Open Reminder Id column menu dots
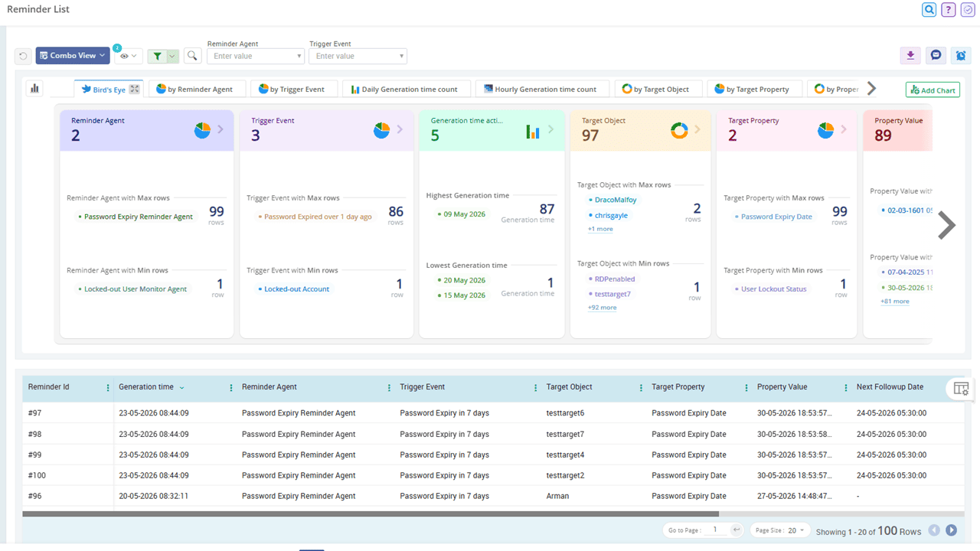Image resolution: width=980 pixels, height=551 pixels. tap(108, 388)
